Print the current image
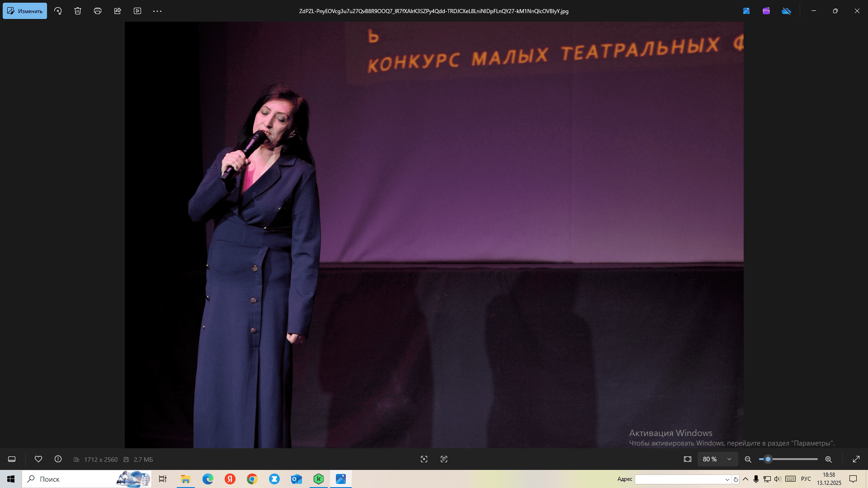The width and height of the screenshot is (868, 488). [x=98, y=11]
